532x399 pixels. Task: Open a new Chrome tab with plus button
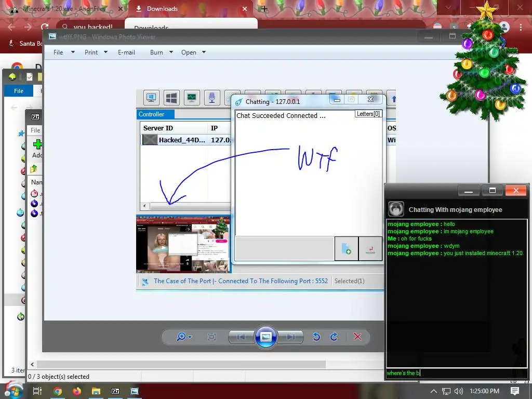pos(264,9)
